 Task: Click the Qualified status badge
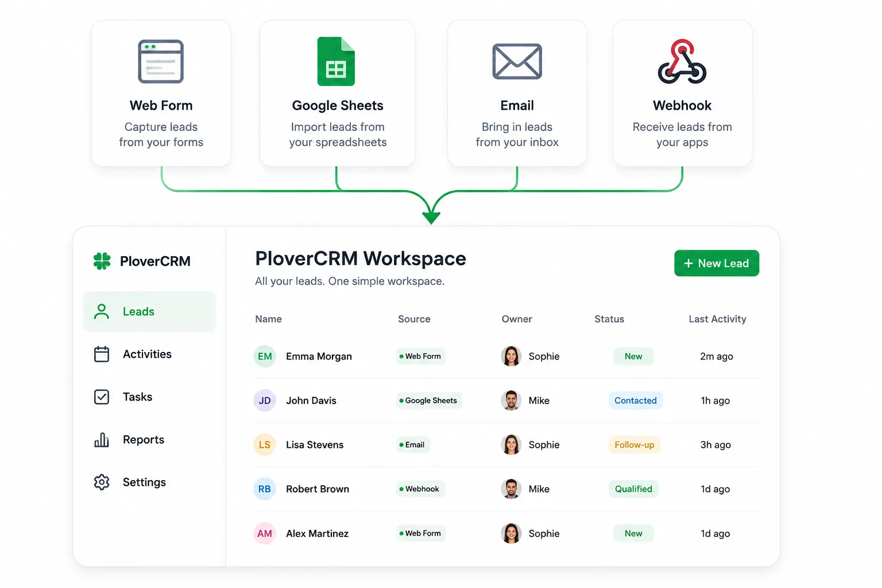tap(633, 489)
